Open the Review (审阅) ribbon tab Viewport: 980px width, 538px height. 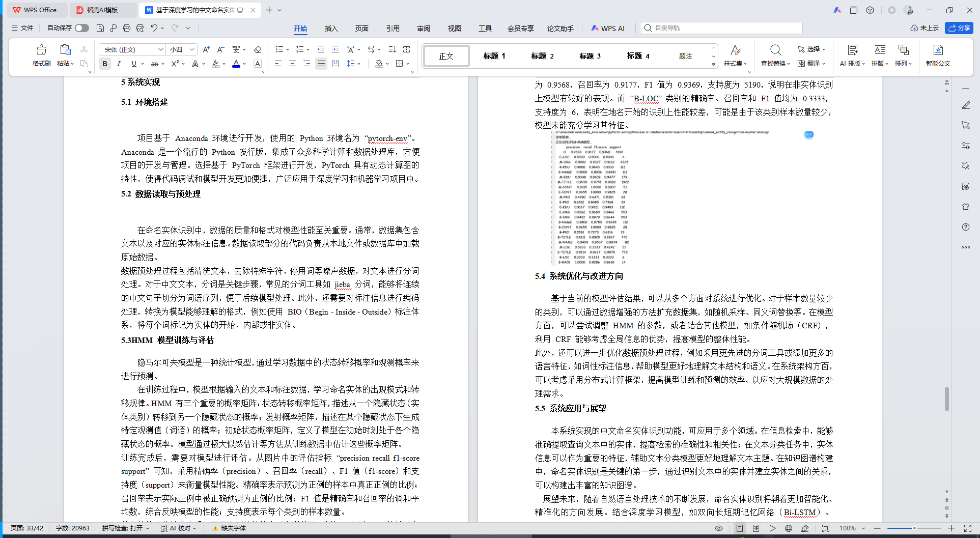click(424, 29)
